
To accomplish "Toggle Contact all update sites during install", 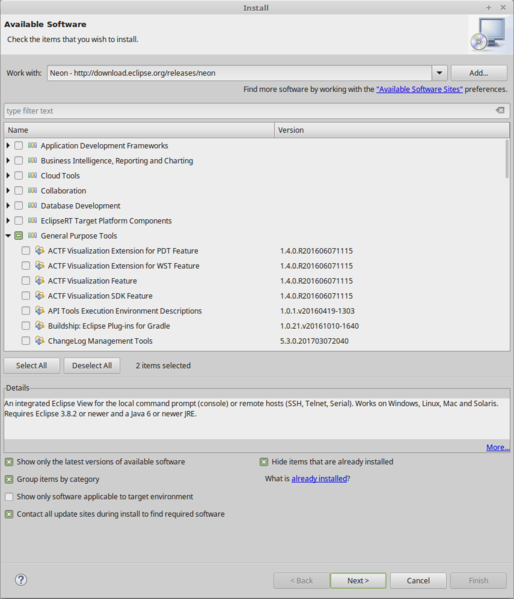I will point(9,514).
